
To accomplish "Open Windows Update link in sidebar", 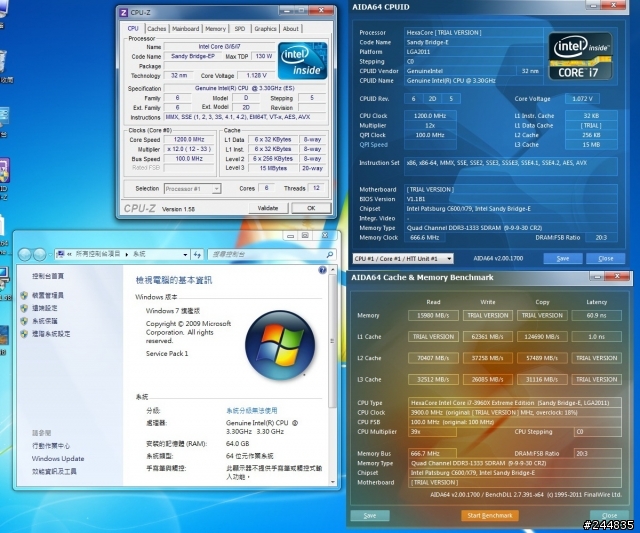I will tap(58, 458).
